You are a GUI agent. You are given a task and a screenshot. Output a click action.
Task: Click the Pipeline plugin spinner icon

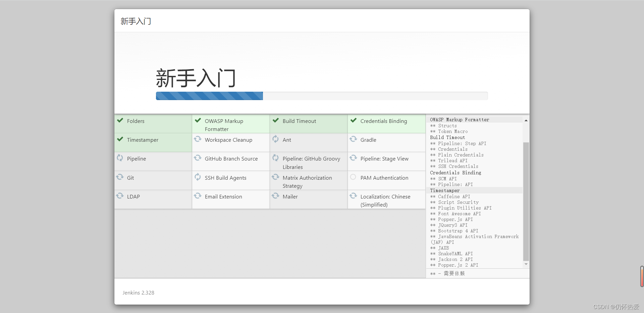120,158
